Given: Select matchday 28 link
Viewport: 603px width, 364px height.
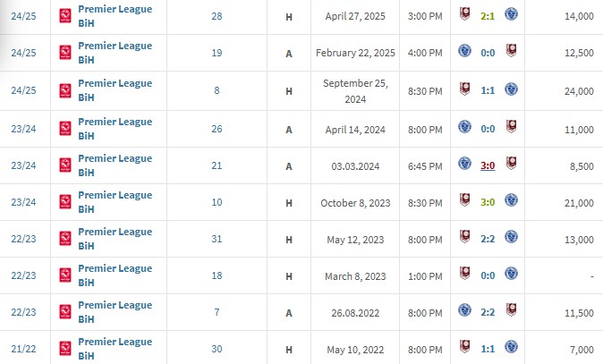Looking at the screenshot, I should click(217, 16).
